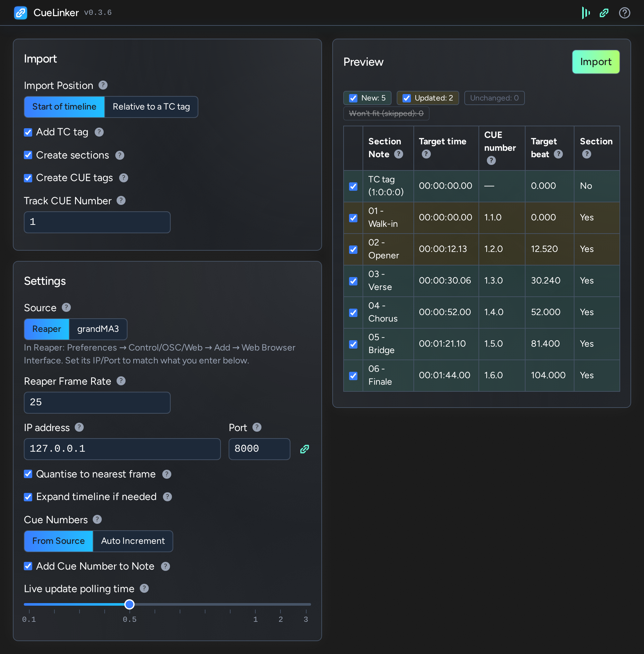Toggle the Create sections checkbox
Screen dimensions: 644x654
pos(28,155)
